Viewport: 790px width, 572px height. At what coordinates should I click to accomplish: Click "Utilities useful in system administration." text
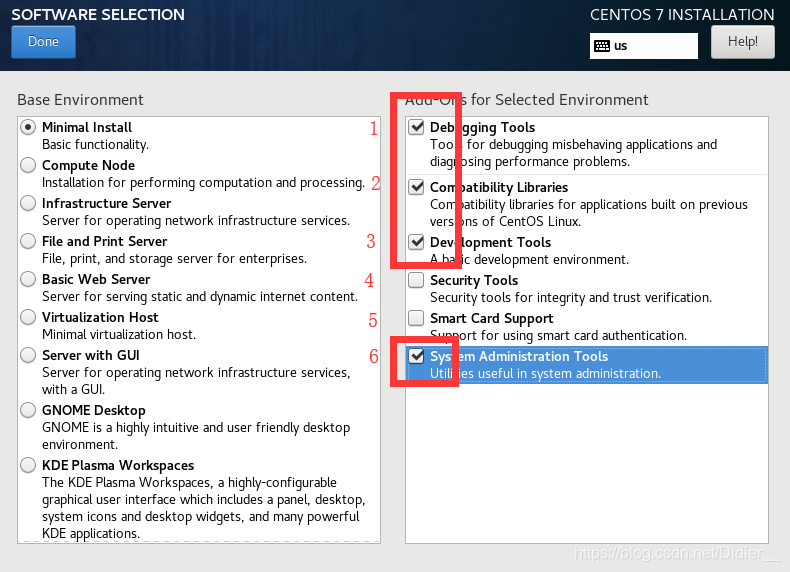click(545, 373)
